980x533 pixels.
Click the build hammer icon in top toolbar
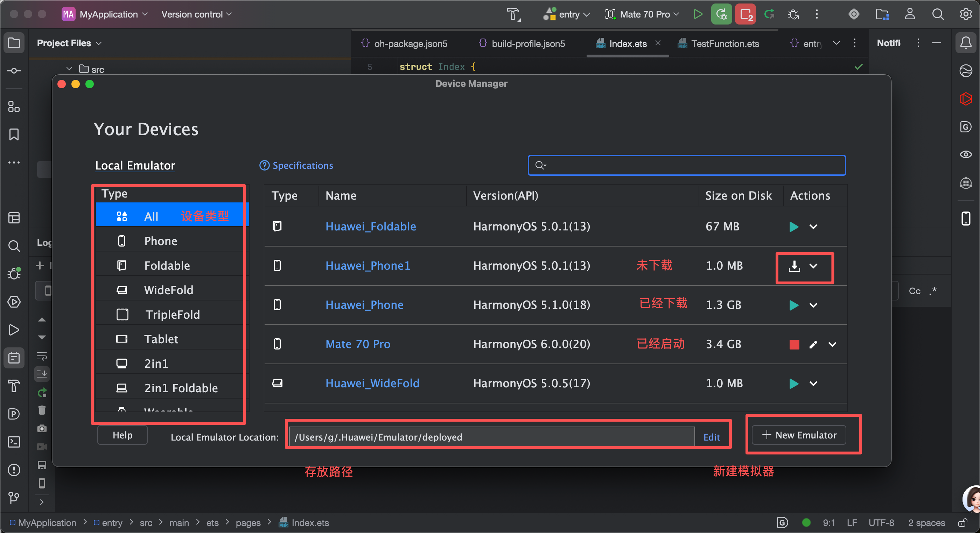pos(513,14)
